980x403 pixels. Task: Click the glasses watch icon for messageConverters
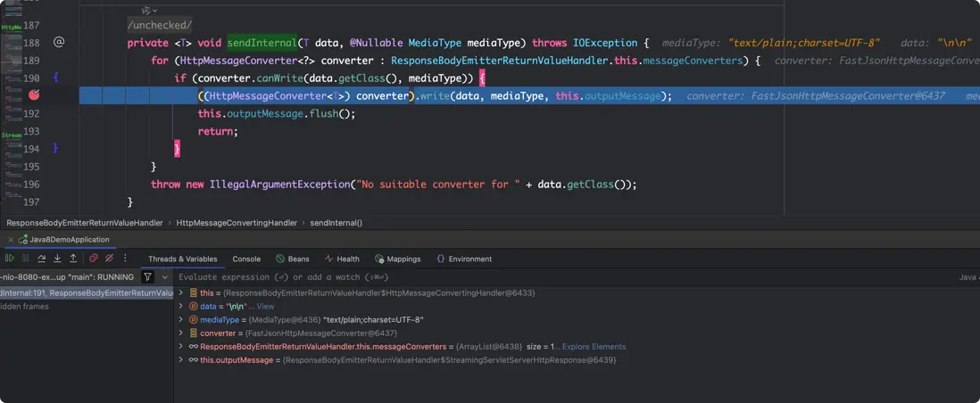(193, 347)
